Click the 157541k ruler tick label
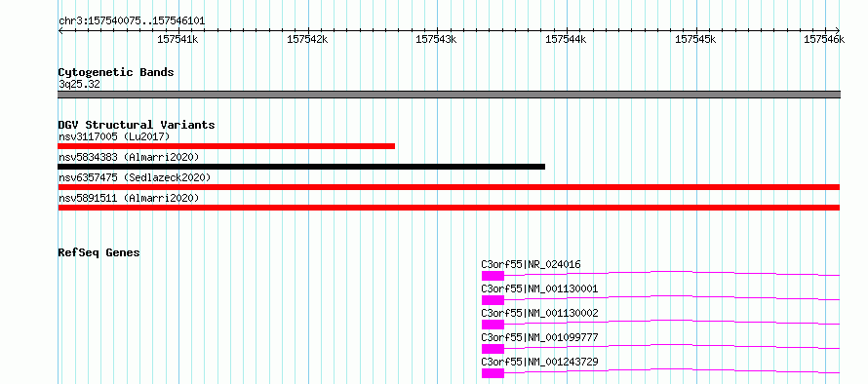 coord(178,39)
